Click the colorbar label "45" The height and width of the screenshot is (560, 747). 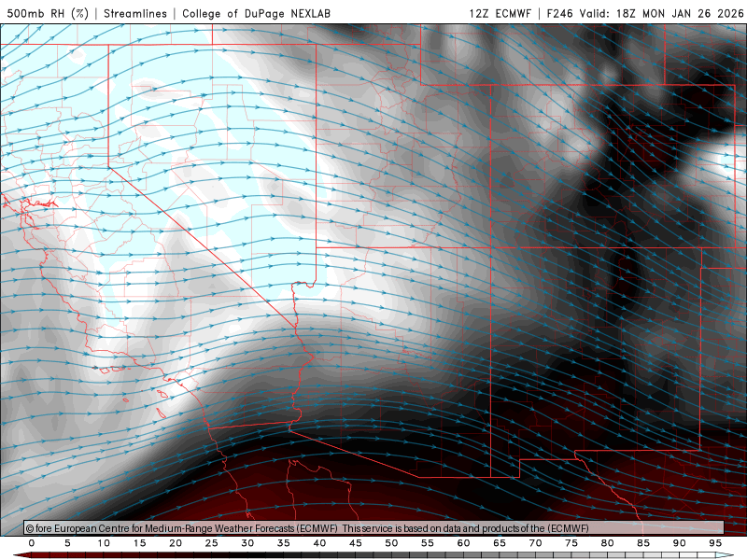[356, 543]
